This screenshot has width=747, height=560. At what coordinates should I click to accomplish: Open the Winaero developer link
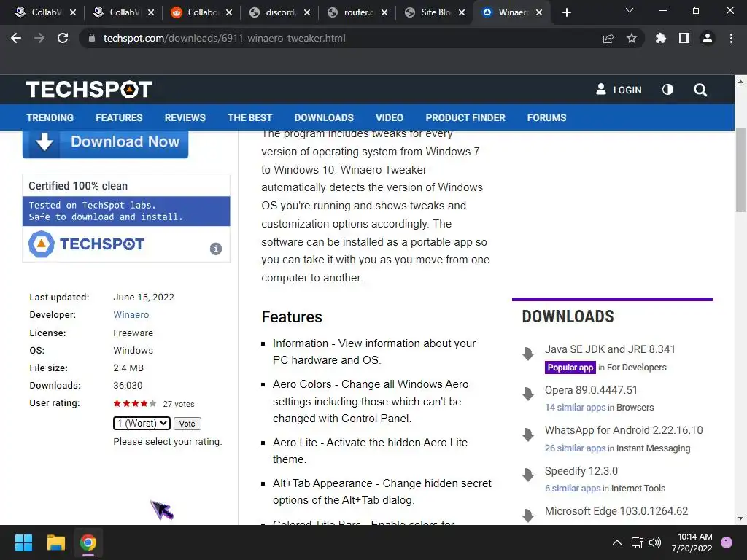tap(131, 315)
